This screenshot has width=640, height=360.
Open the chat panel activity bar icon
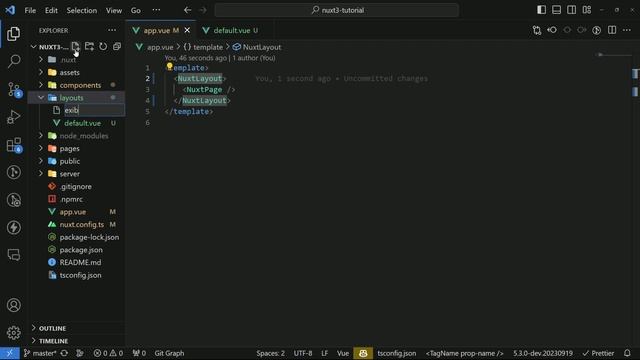[x=13, y=255]
